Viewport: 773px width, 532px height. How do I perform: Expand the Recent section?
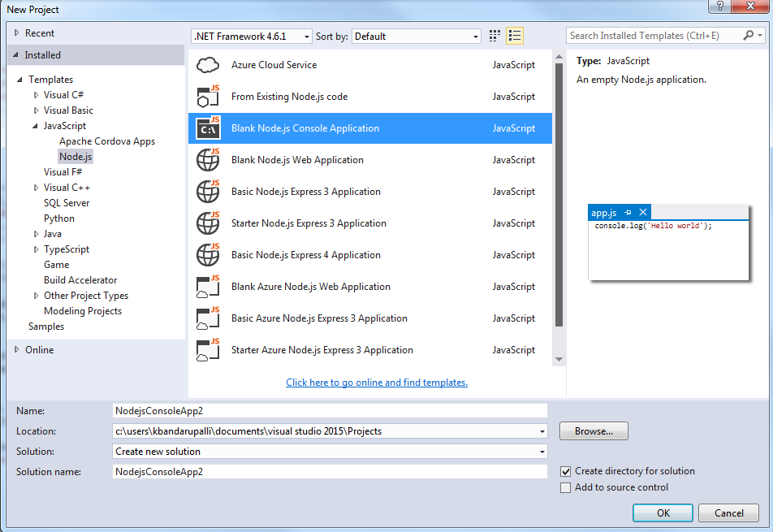tap(17, 33)
